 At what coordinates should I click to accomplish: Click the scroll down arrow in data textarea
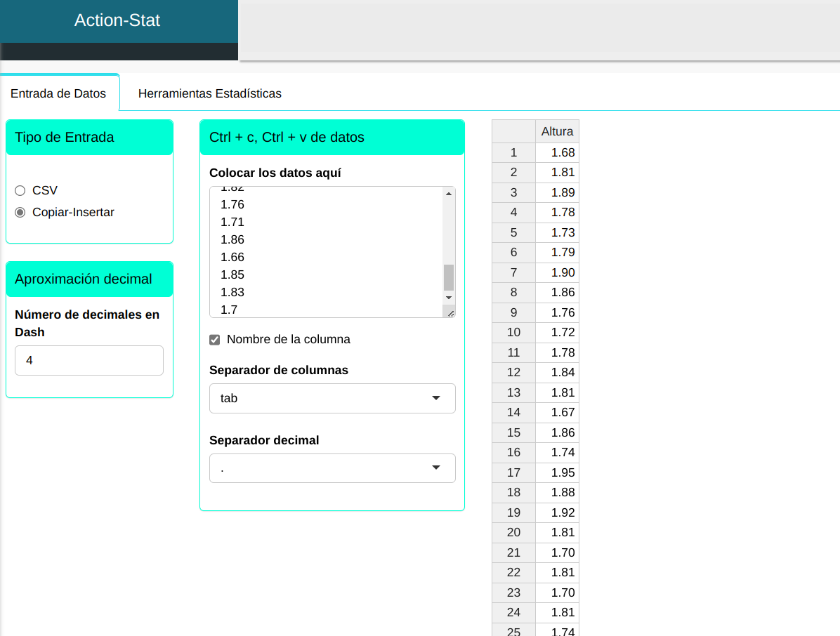point(449,298)
